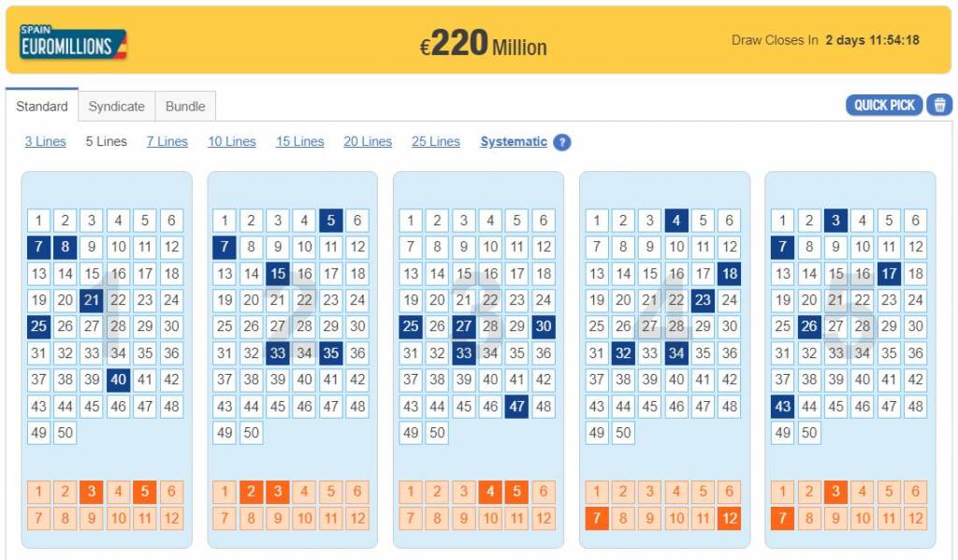Open the Systematic link
Image resolution: width=958 pixels, height=560 pixels.
514,142
